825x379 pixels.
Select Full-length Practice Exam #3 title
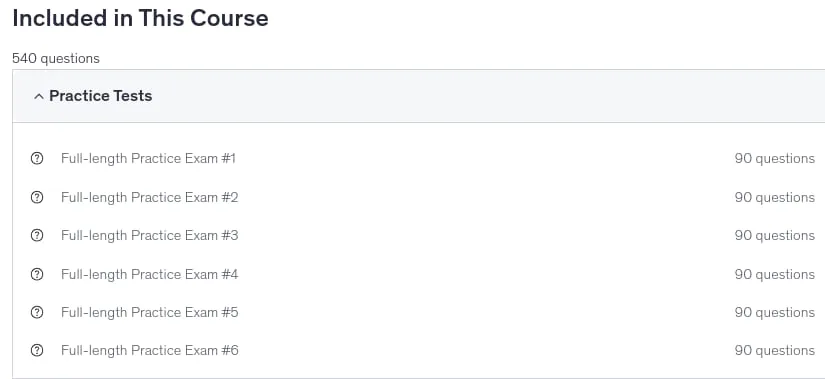click(x=149, y=235)
